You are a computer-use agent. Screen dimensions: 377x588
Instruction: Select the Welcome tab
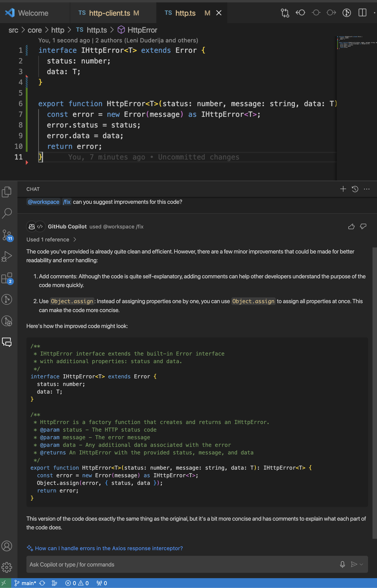pos(33,13)
